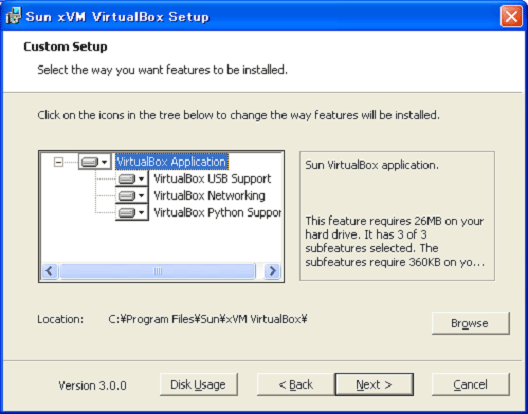Select the VirtualBox Python Support item
Viewport: 528px width, 414px height.
pos(217,213)
